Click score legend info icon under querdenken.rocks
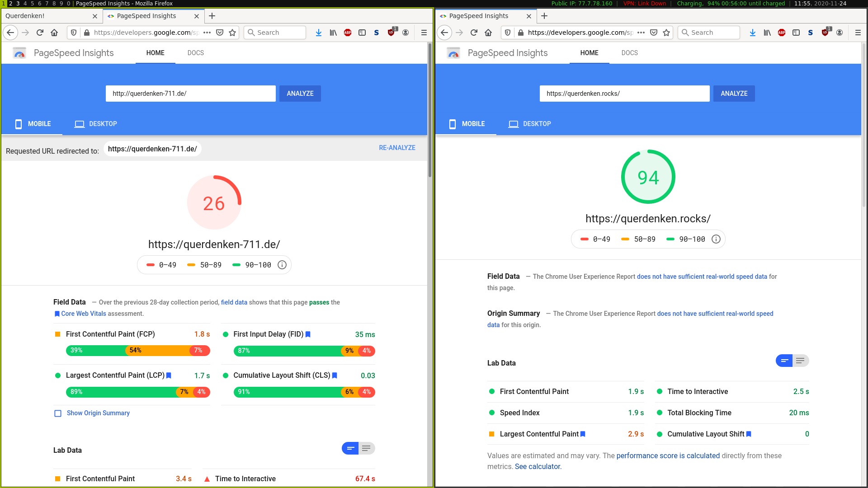This screenshot has height=488, width=868. tap(716, 239)
